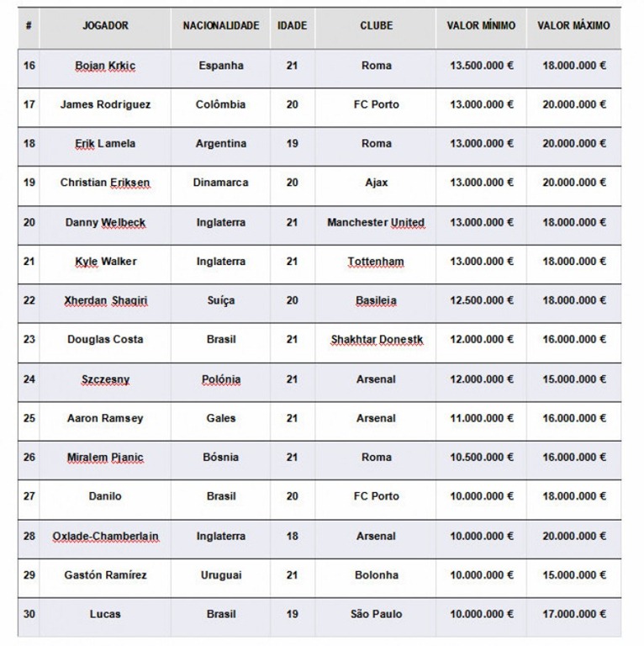Select the Szczesny name cell
Screen dimensions: 644x646
(105, 379)
